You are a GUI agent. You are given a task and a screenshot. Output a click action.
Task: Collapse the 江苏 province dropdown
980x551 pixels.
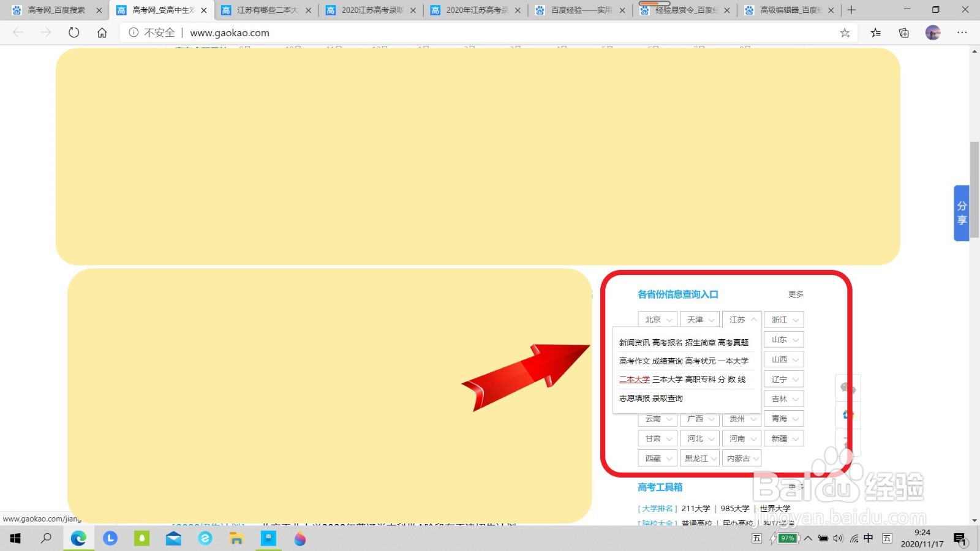[742, 320]
